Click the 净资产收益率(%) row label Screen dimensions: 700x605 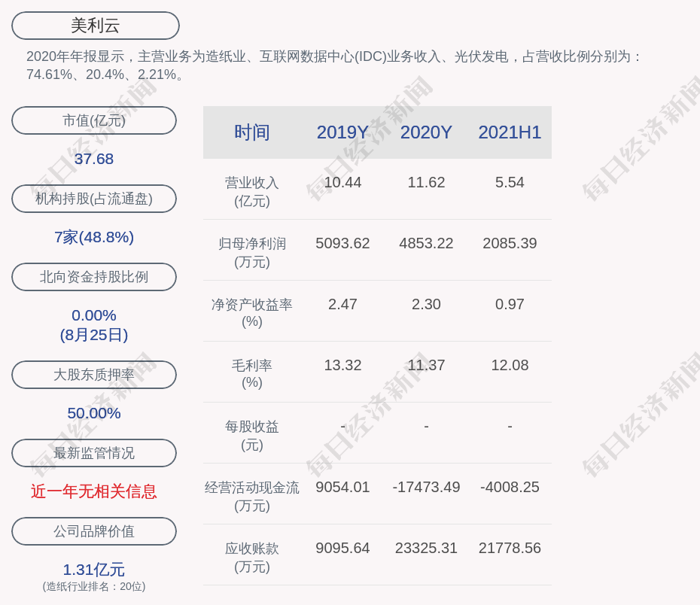click(x=252, y=313)
